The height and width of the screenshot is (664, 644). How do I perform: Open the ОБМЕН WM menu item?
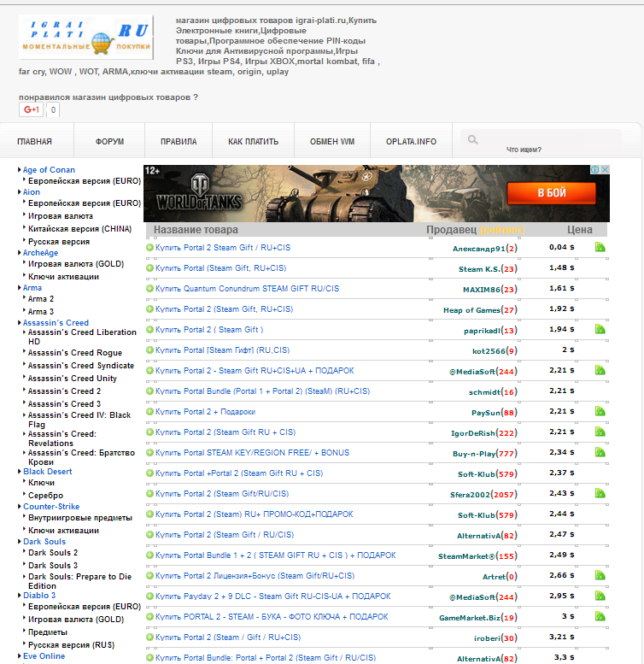[x=332, y=142]
